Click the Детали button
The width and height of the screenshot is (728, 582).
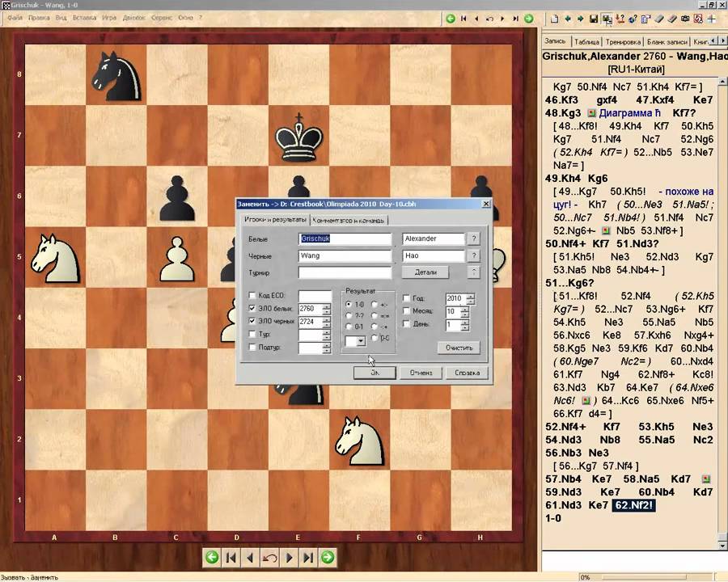coord(425,272)
